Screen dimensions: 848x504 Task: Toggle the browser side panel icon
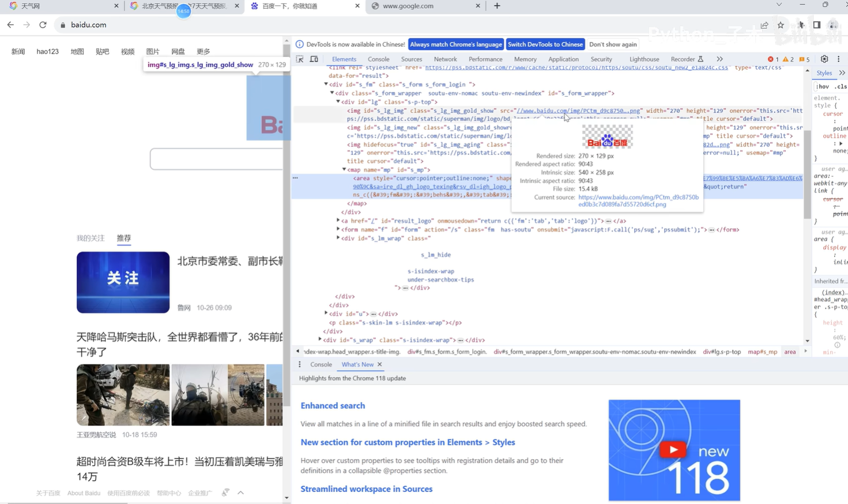pyautogui.click(x=817, y=25)
